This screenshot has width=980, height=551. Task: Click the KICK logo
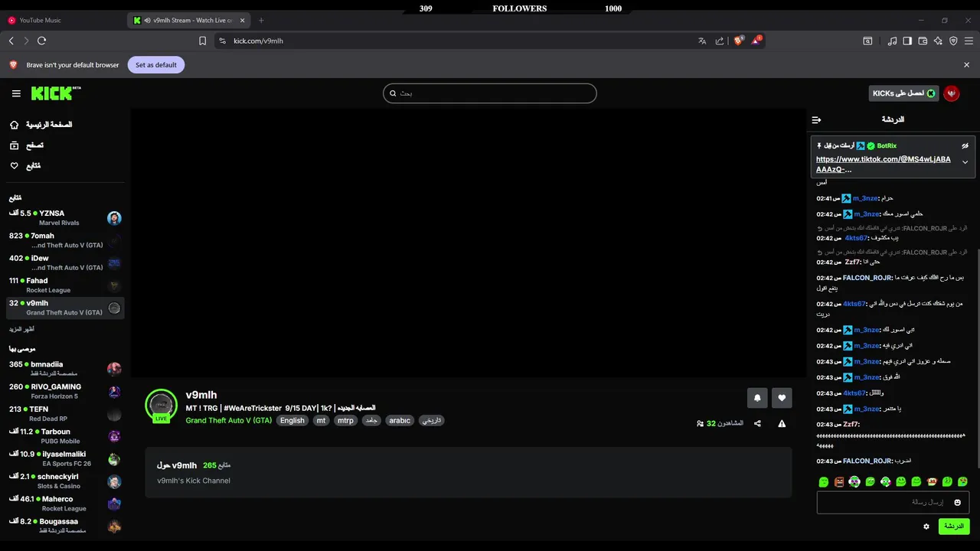click(56, 93)
